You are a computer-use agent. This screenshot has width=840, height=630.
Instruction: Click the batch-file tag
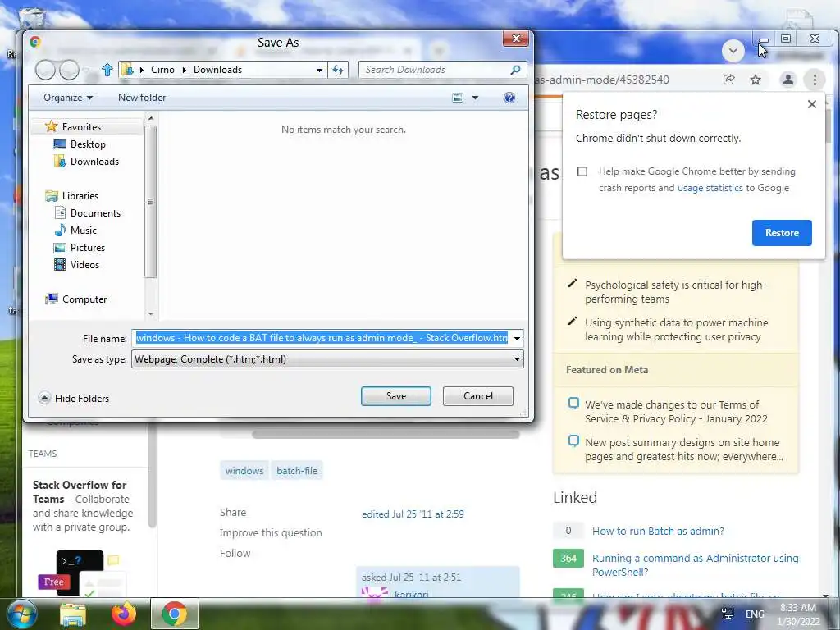pyautogui.click(x=297, y=471)
